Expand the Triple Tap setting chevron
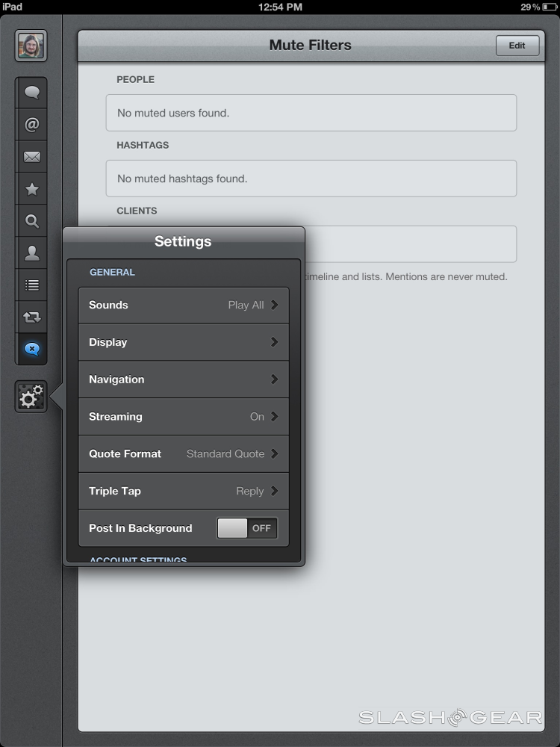This screenshot has height=747, width=560. tap(274, 491)
